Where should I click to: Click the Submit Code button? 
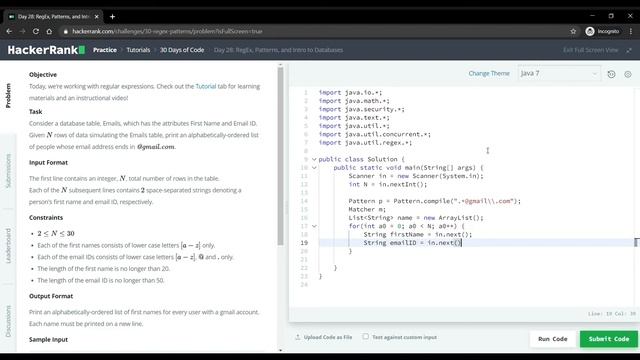(x=609, y=339)
